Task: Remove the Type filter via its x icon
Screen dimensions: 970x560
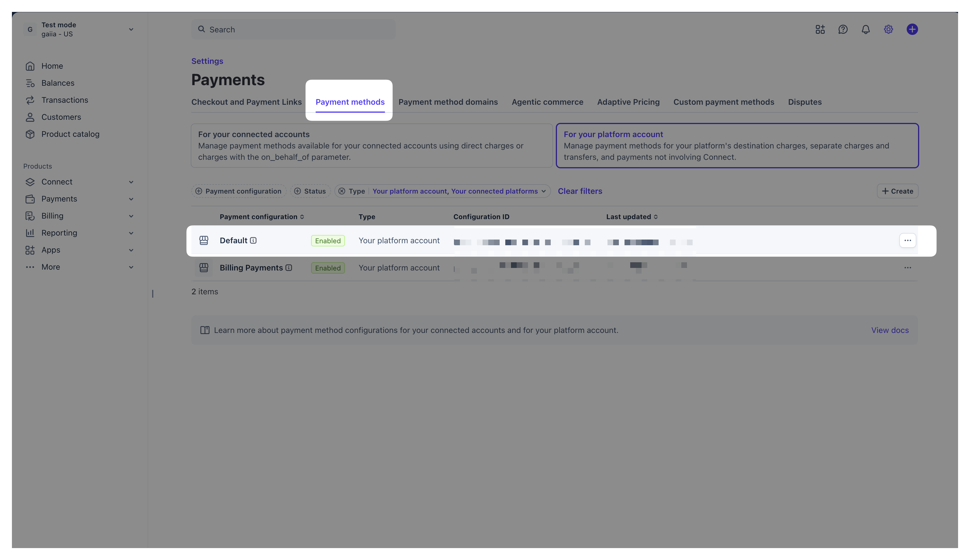Action: point(342,191)
